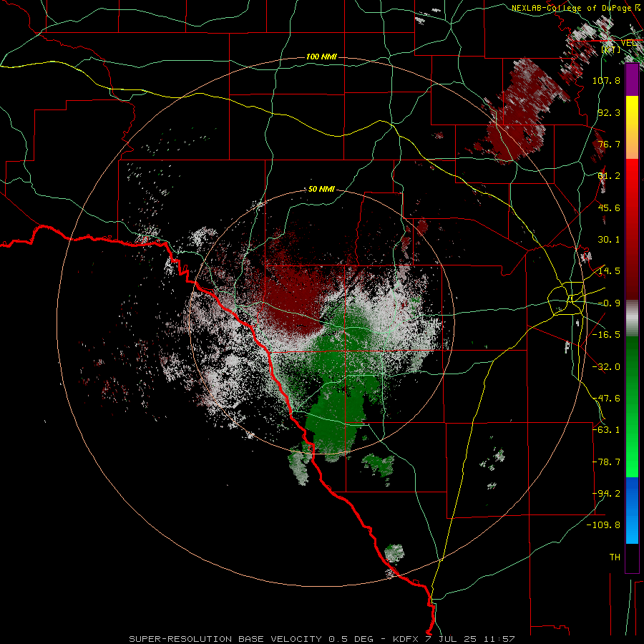
Task: Click the -47.6 velocity scale value
Action: click(x=606, y=399)
